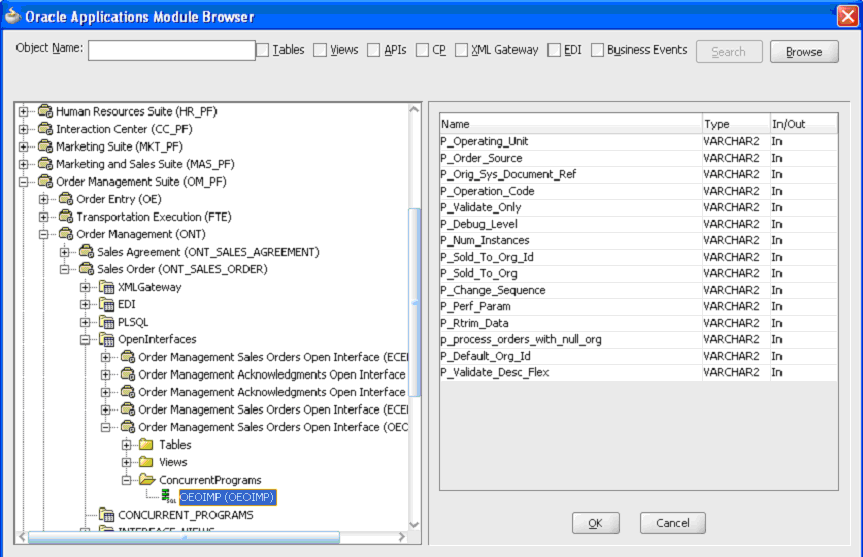Click the OpenInterfaces table icon
Image resolution: width=863 pixels, height=557 pixels.
point(106,340)
